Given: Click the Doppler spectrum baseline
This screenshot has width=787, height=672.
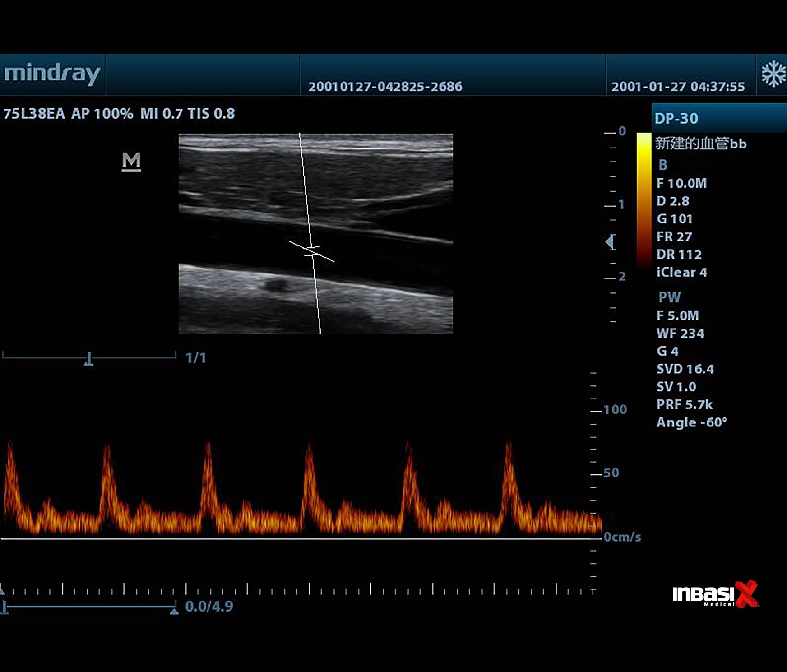Looking at the screenshot, I should tap(301, 539).
